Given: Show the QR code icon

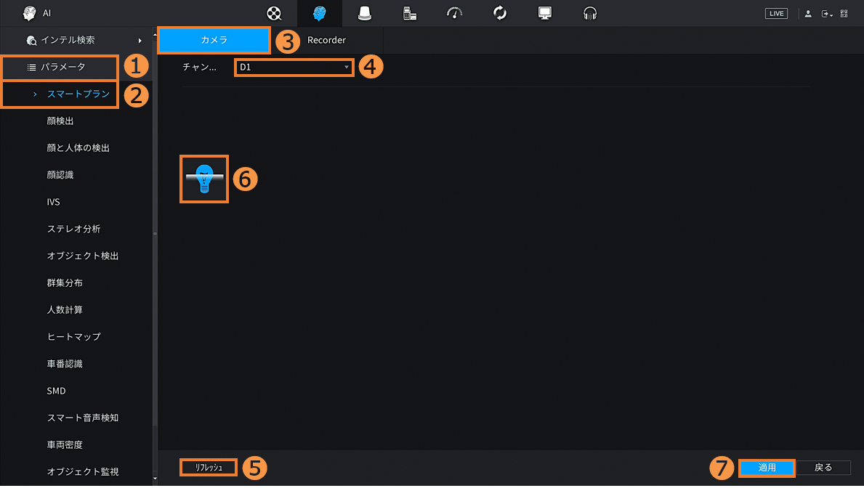Looking at the screenshot, I should pos(844,14).
